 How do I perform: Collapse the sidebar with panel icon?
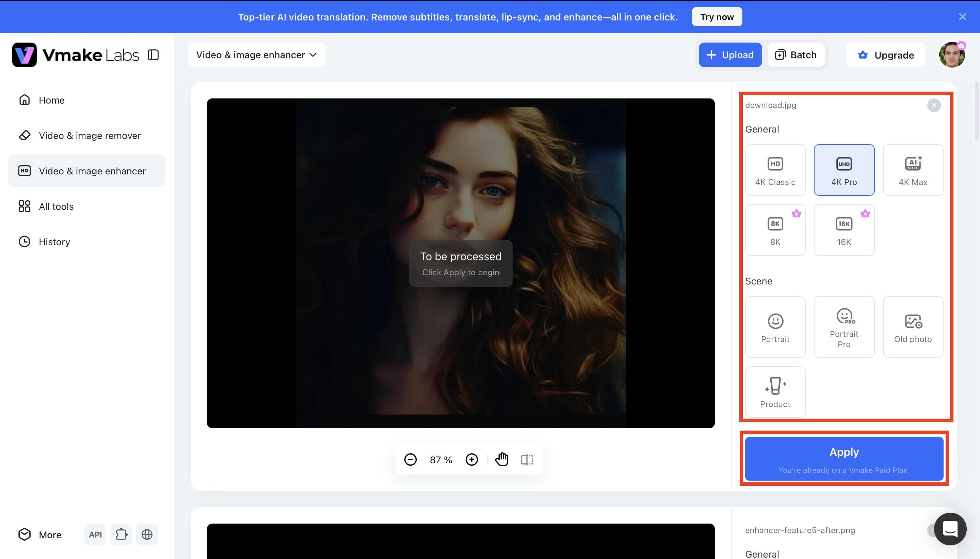153,55
